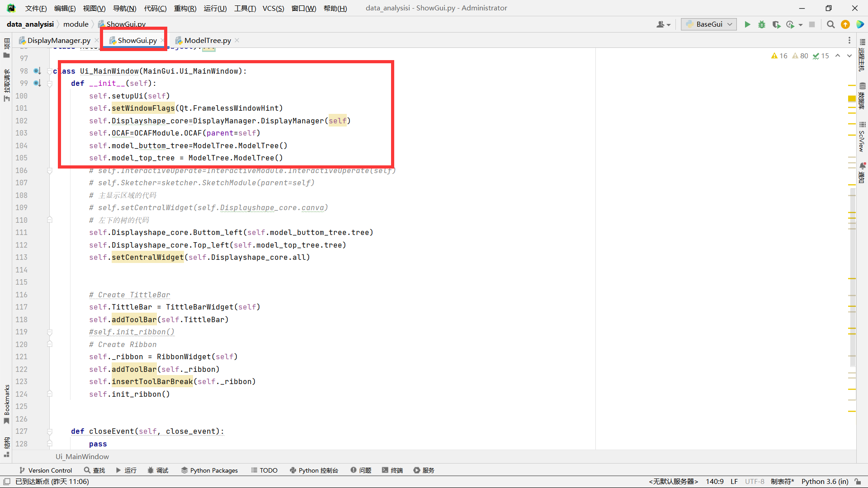Run BaseGui with coverage
Viewport: 868px width, 488px height.
coord(776,24)
